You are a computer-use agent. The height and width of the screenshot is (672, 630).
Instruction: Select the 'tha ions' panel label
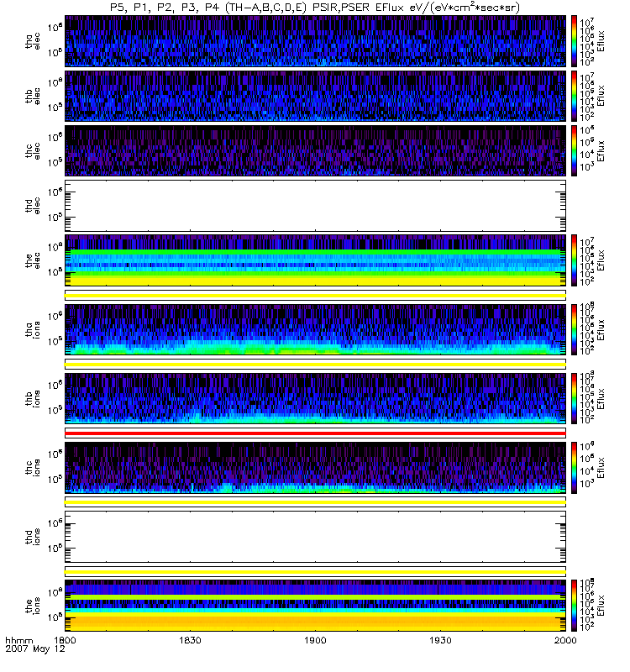(x=33, y=330)
